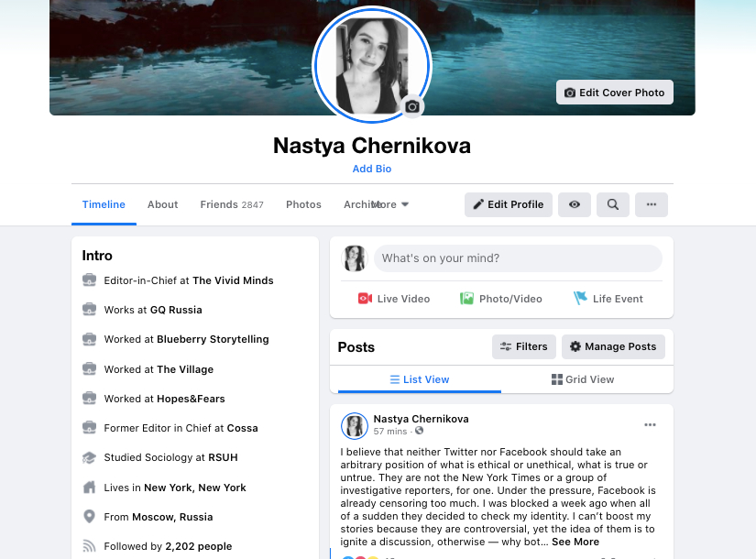
Task: Switch to the Timeline tab
Action: pos(104,204)
